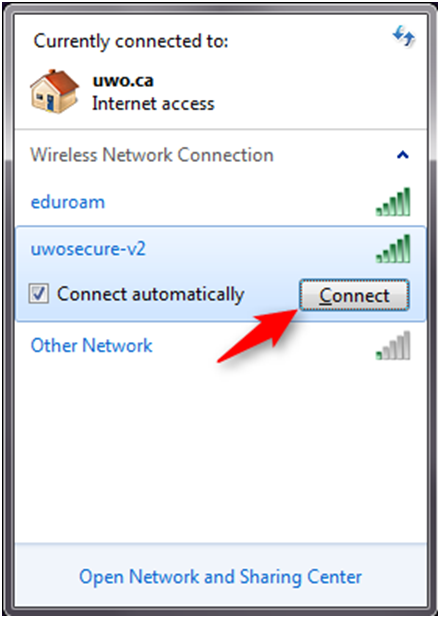The height and width of the screenshot is (618, 440).
Task: Click the Wireless Network Connection heading
Action: [152, 155]
